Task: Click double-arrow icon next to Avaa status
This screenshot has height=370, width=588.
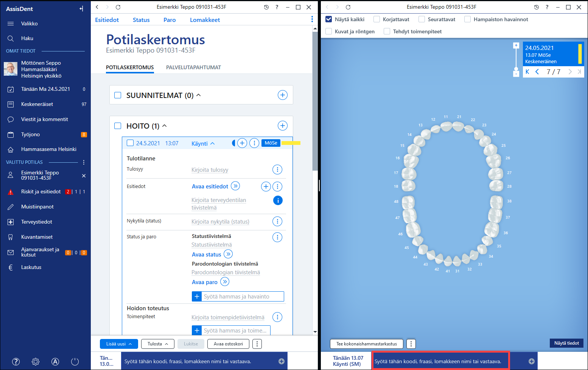Action: click(228, 254)
